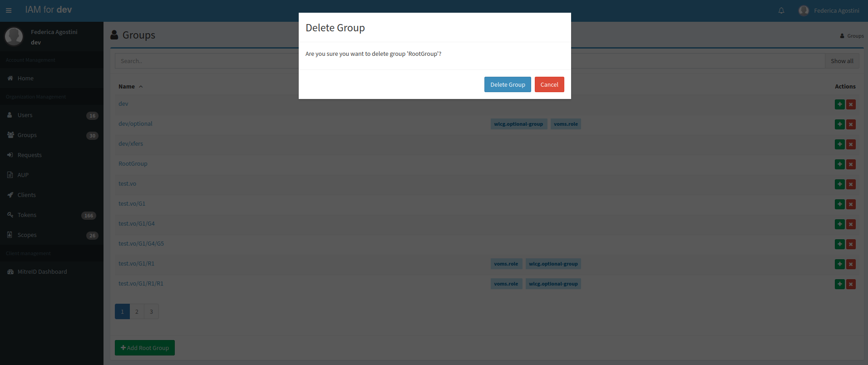Click wlcg.optional-group label on dev/optional row
868x365 pixels.
pyautogui.click(x=519, y=124)
